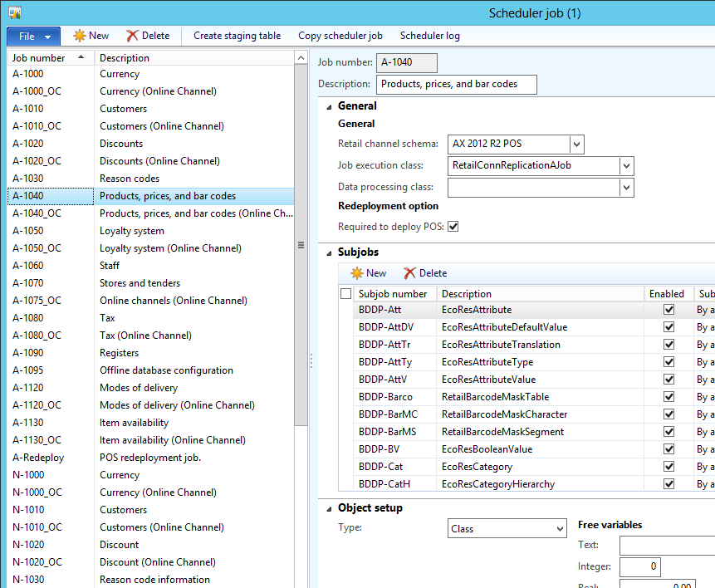Image resolution: width=715 pixels, height=588 pixels.
Task: Open the Retail channel schema dropdown
Action: pyautogui.click(x=576, y=144)
